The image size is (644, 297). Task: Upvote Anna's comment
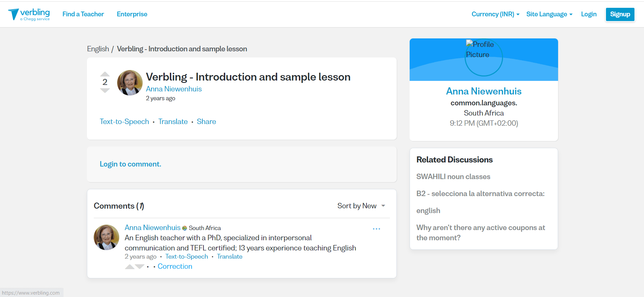[129, 267]
